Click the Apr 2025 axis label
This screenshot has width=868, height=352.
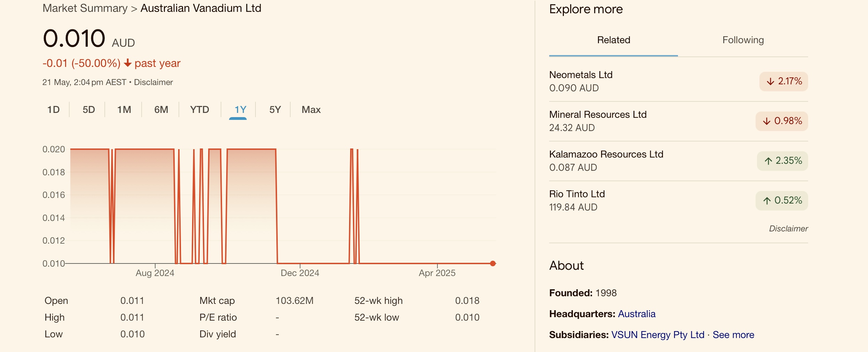437,273
